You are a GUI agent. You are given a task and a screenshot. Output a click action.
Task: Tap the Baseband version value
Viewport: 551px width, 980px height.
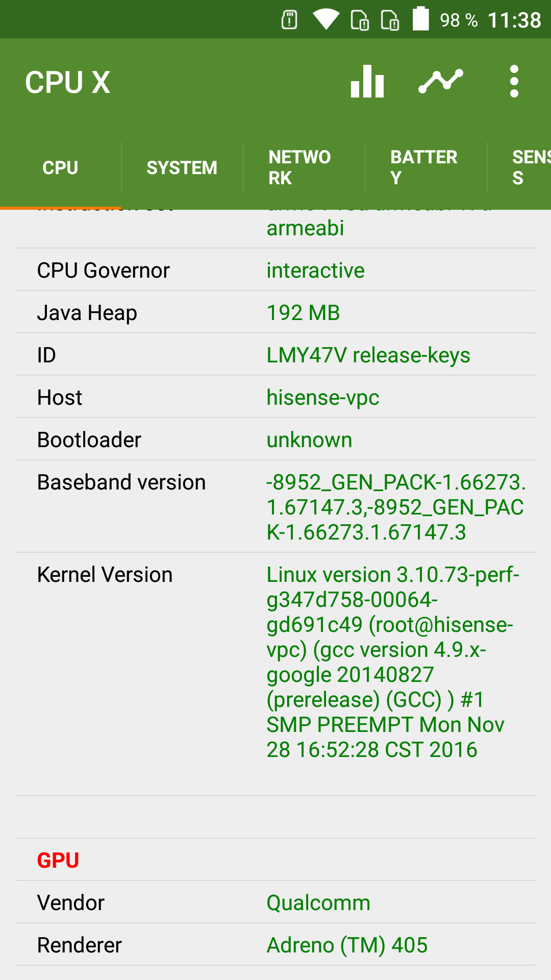(395, 507)
